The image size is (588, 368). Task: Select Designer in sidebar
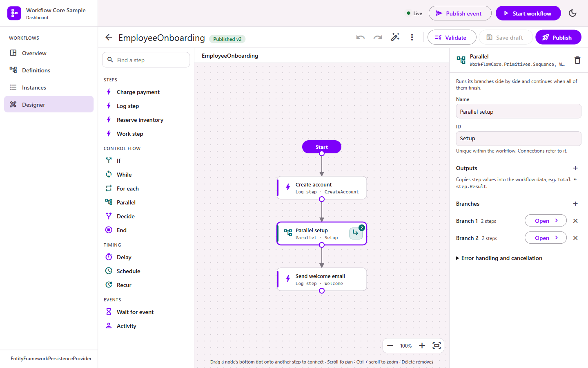click(x=49, y=105)
